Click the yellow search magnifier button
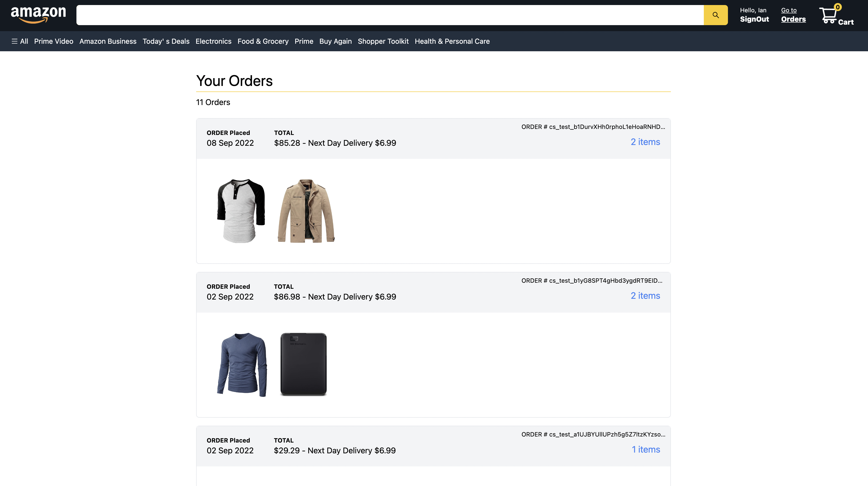 (x=715, y=15)
